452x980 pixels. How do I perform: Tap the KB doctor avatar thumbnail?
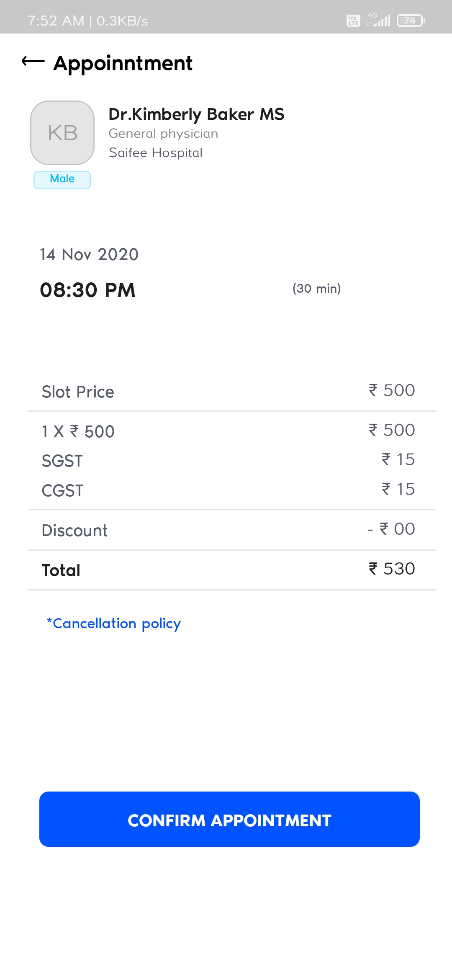(62, 133)
